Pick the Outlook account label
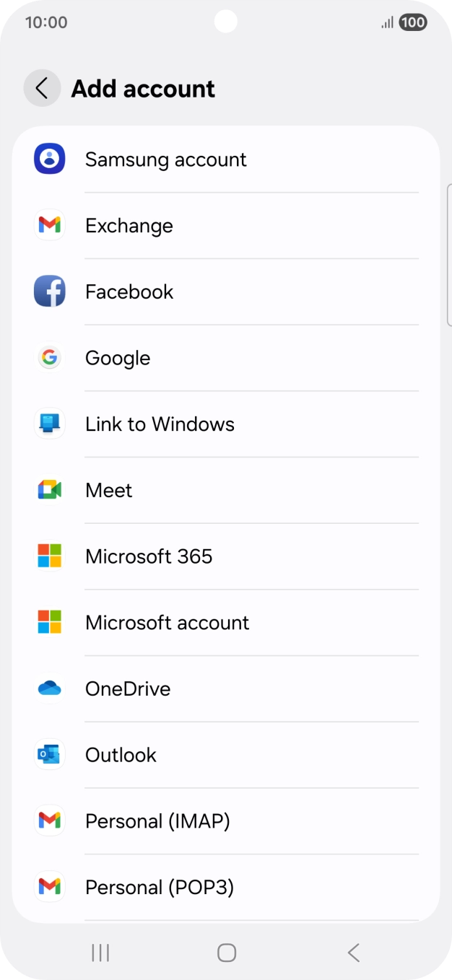 (121, 755)
